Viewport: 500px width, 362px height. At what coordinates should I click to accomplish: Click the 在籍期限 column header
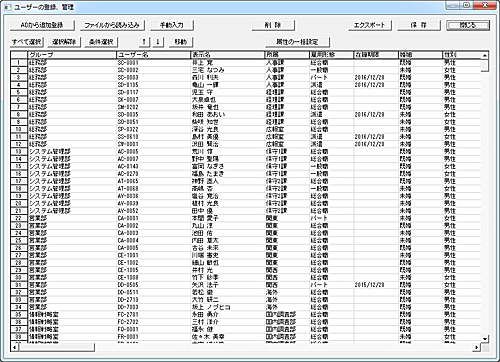pos(376,55)
